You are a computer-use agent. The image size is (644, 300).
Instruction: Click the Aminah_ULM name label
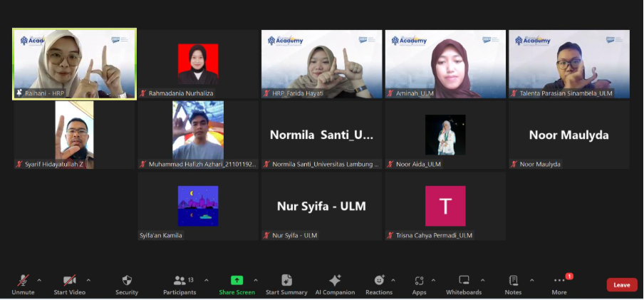click(415, 93)
